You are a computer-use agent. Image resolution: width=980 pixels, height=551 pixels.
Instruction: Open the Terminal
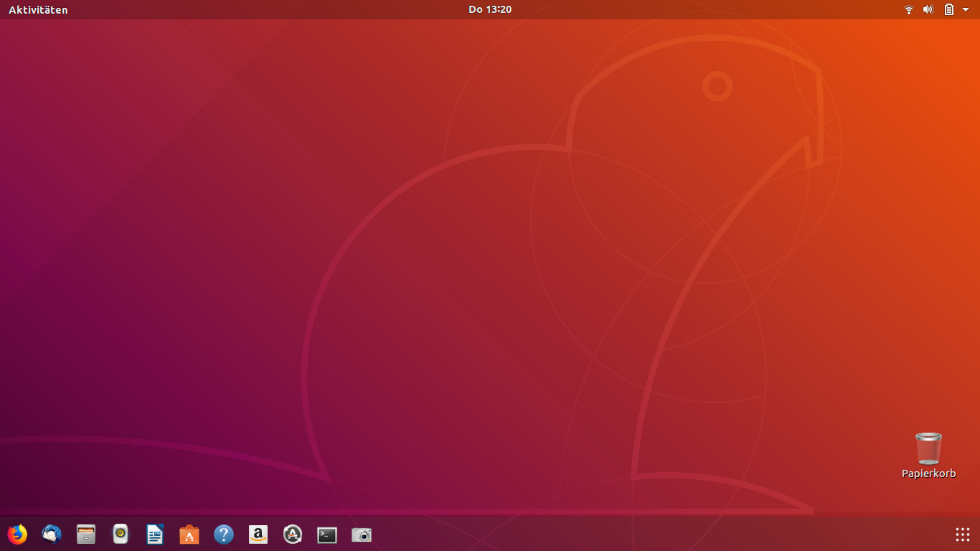point(327,534)
